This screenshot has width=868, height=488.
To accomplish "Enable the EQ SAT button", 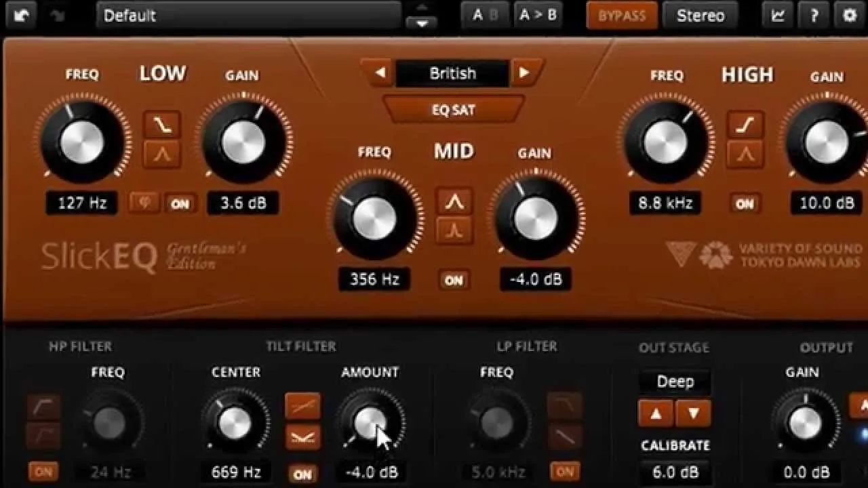I will [x=454, y=109].
